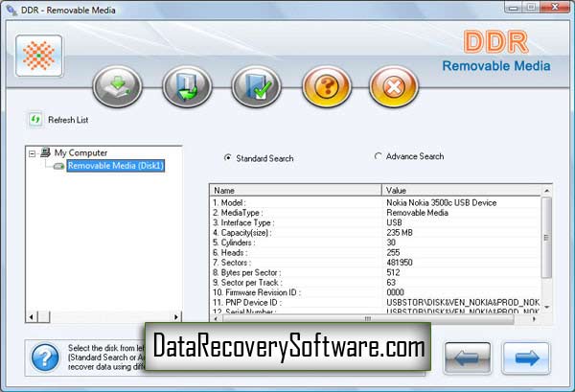Click the '9. Sector per Track :' row
The height and width of the screenshot is (392, 575).
375,283
